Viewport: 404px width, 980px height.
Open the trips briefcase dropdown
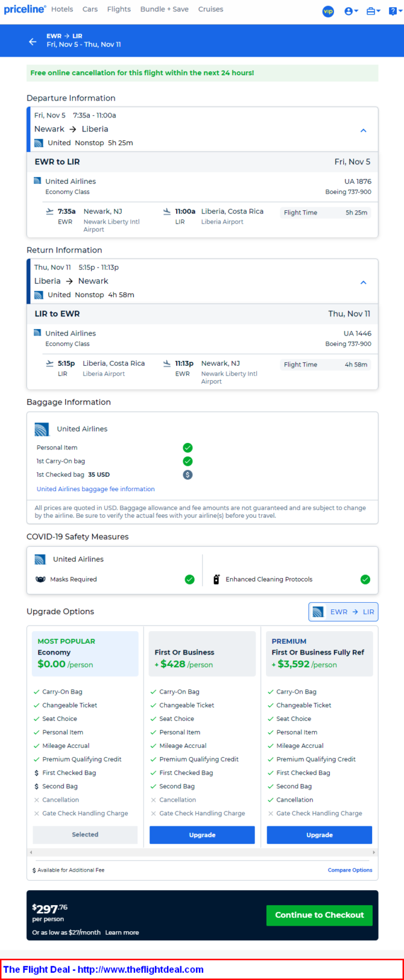point(373,11)
